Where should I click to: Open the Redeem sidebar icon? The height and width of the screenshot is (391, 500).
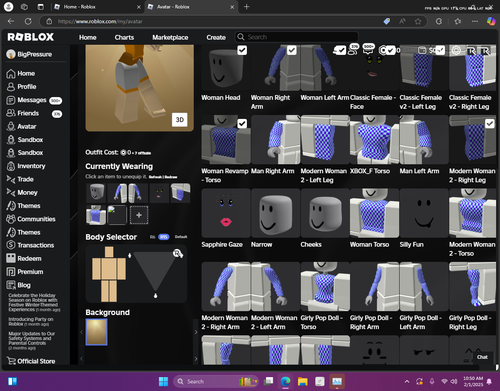(11, 258)
